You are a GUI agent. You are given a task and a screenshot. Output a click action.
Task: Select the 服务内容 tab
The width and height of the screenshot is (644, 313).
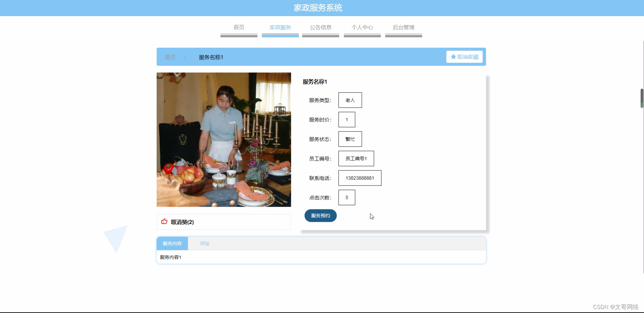tap(172, 244)
